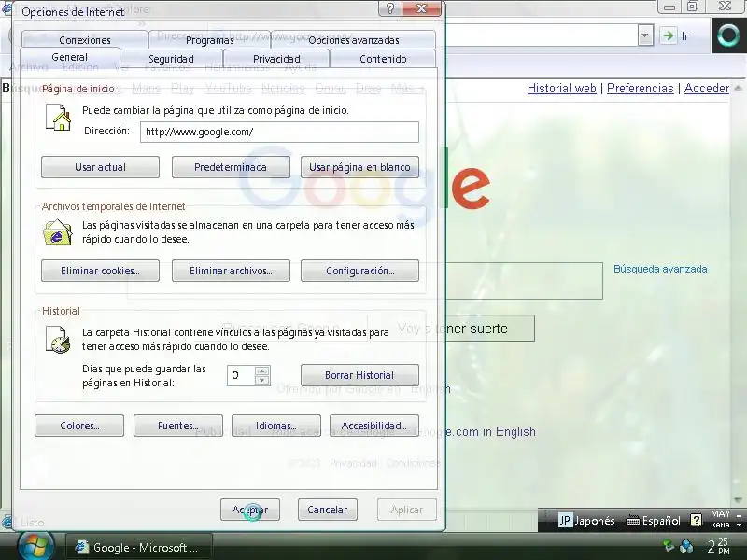747x560 pixels.
Task: Open the Accesibilidad dialog button
Action: tap(374, 426)
